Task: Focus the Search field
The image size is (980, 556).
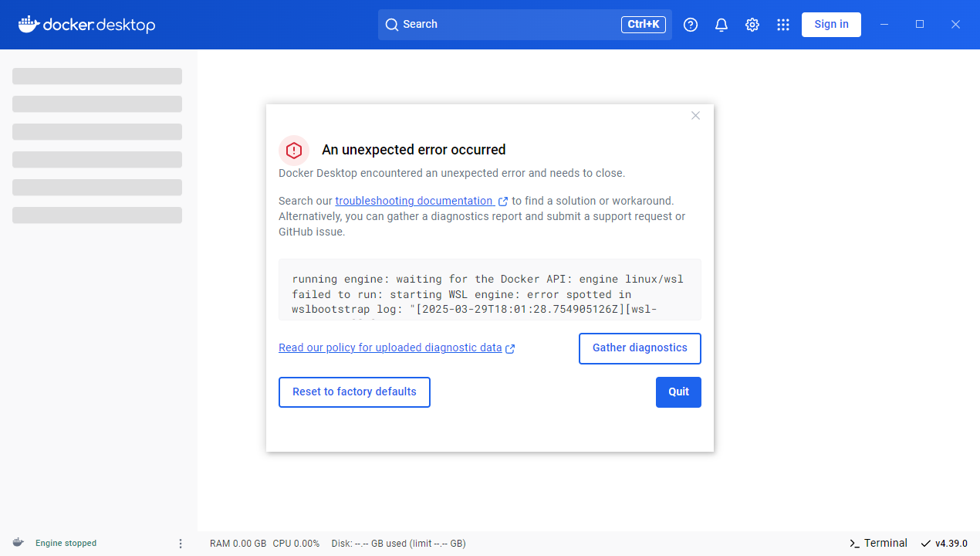Action: (x=525, y=25)
